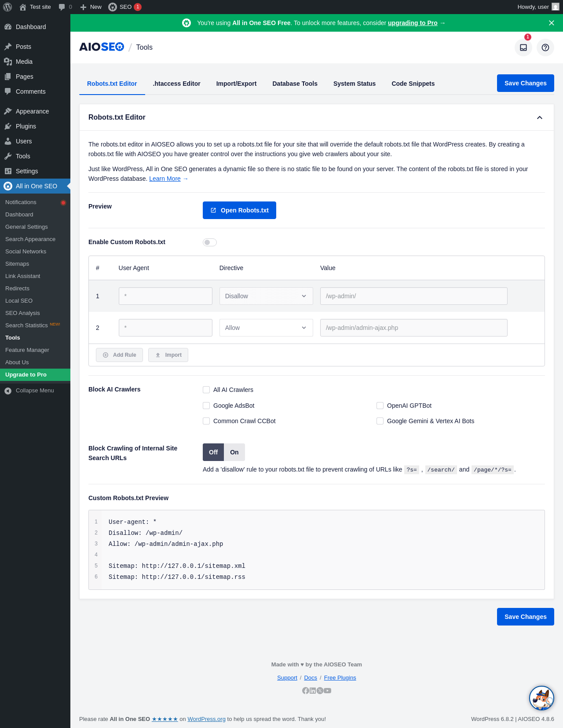Image resolution: width=563 pixels, height=728 pixels.
Task: Click the Comments icon in sidebar
Action: tap(8, 91)
